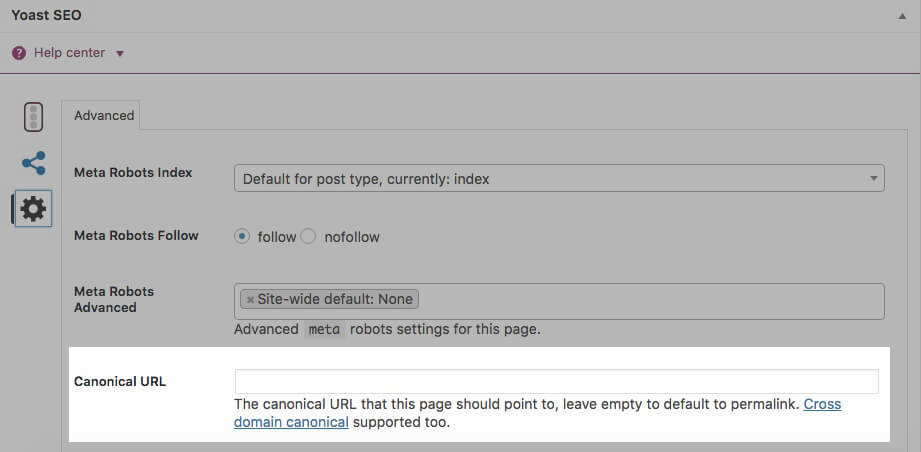The width and height of the screenshot is (921, 452).
Task: Switch to the Advanced tab
Action: pos(104,115)
